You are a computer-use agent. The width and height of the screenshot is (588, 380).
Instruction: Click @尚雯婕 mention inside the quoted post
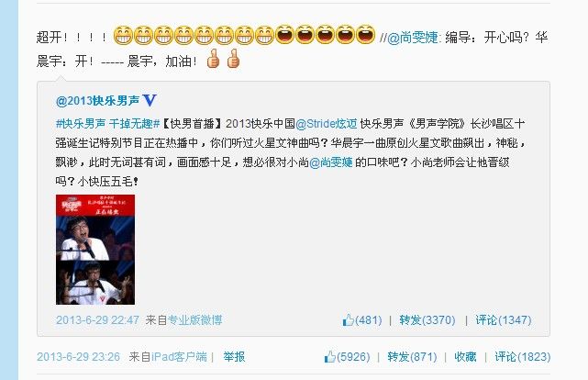point(331,162)
